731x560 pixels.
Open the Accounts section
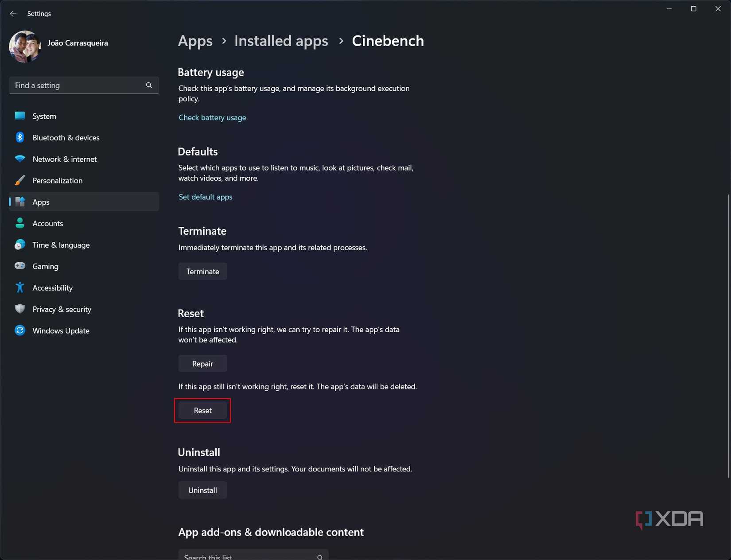48,223
